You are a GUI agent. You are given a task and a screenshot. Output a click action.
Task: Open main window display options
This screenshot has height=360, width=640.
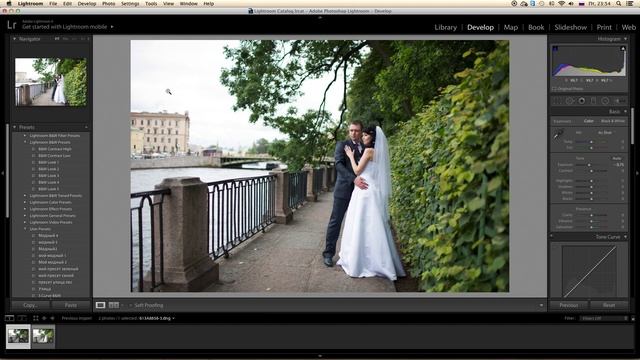pyautogui.click(x=9, y=318)
